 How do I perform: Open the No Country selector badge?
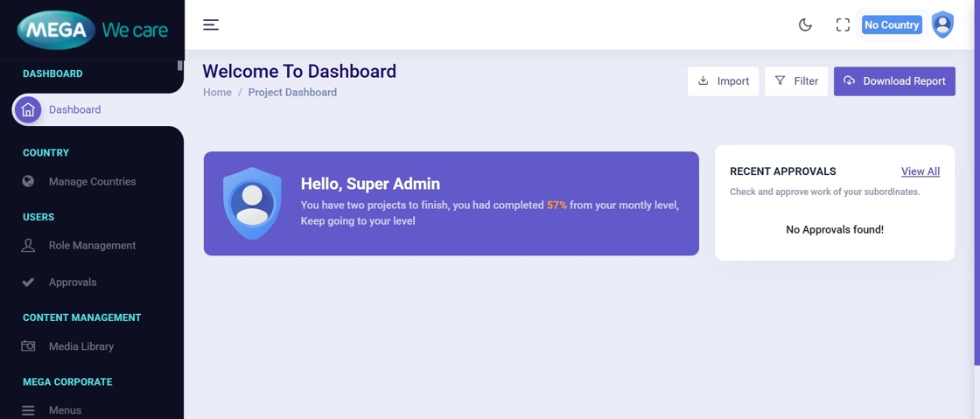point(891,24)
